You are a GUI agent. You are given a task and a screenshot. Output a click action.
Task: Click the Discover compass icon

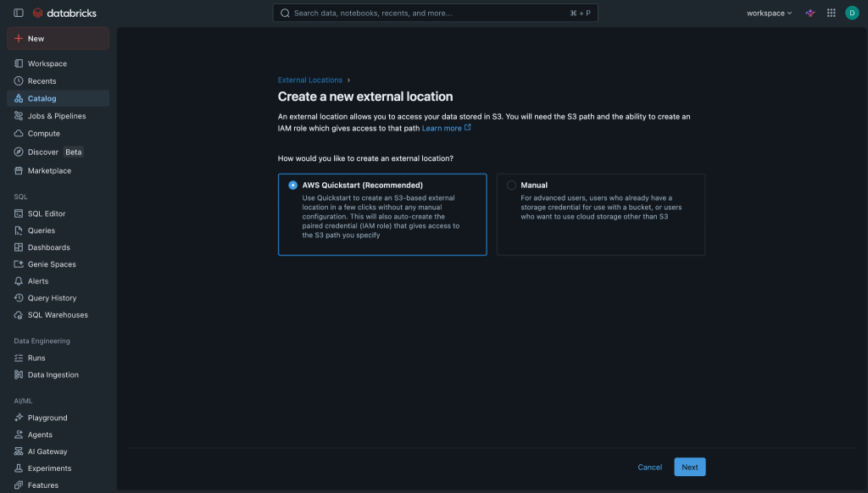19,152
